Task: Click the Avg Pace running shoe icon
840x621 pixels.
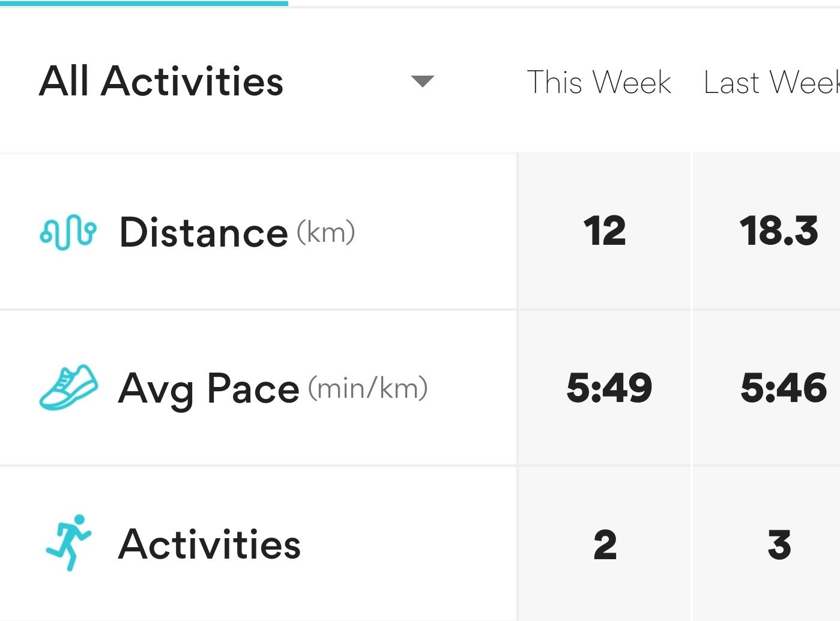Action: pyautogui.click(x=68, y=388)
